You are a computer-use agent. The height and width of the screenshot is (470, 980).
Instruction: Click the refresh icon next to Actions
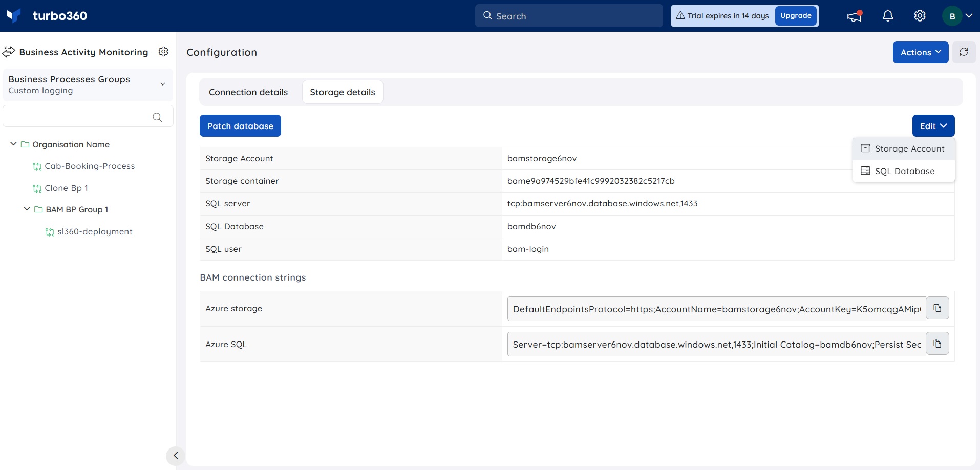click(x=964, y=52)
